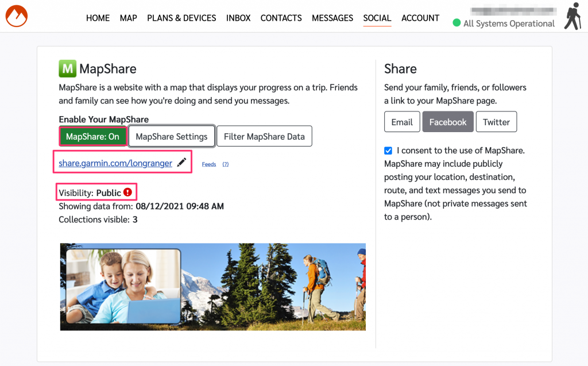The image size is (588, 366).
Task: Open the ACCOUNT menu item
Action: point(420,18)
